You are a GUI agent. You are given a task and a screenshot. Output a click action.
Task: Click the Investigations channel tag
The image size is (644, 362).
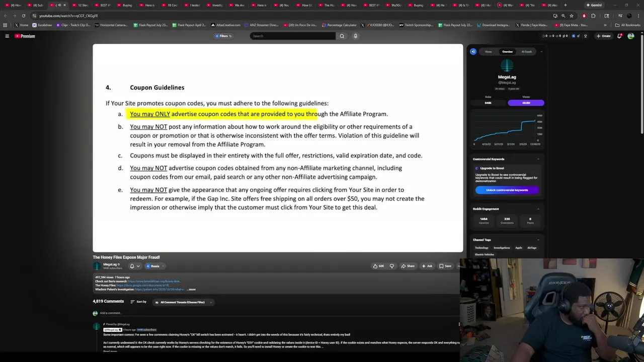502,248
